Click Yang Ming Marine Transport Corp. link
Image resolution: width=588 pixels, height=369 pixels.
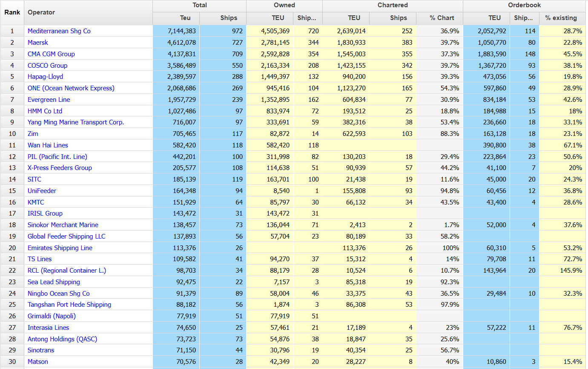76,122
